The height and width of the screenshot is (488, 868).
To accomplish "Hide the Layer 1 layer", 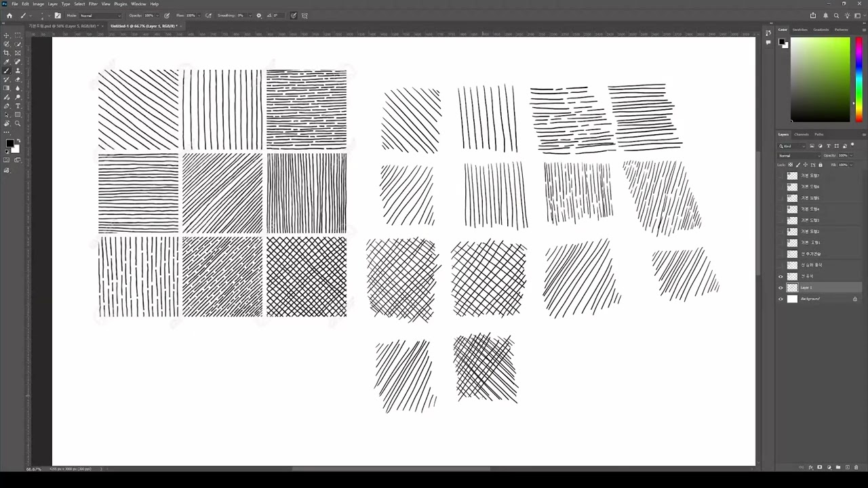I will point(781,287).
